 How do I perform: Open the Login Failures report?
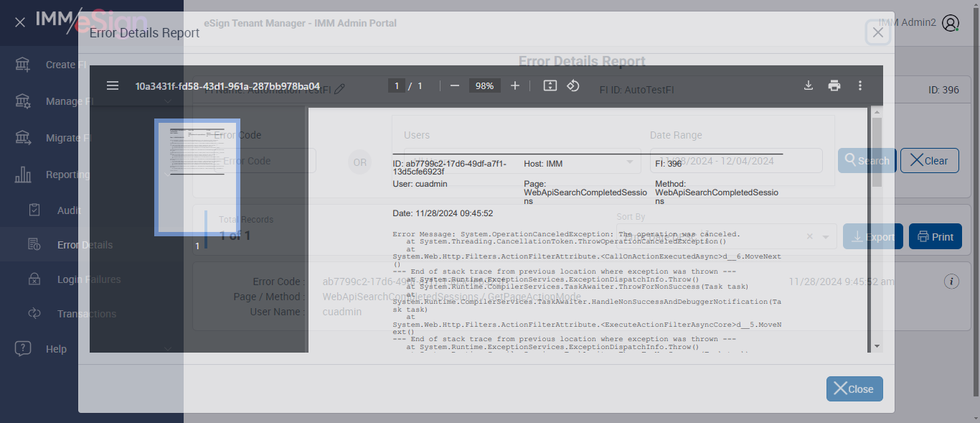(89, 279)
